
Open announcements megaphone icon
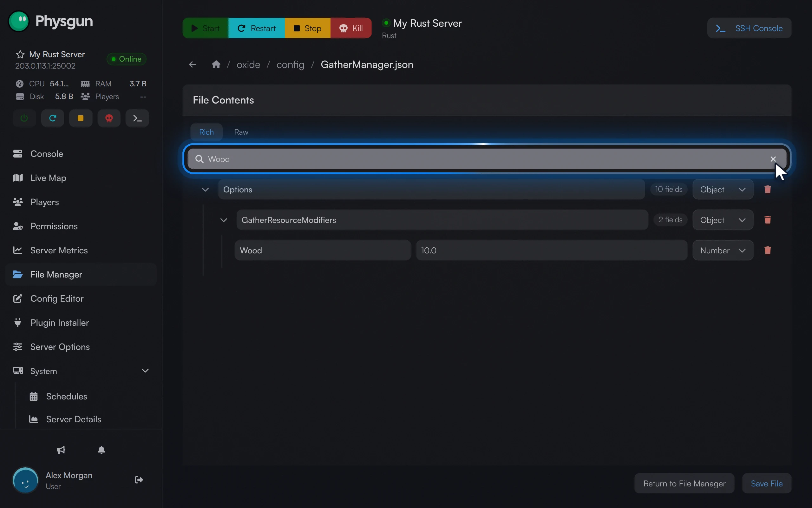61,450
